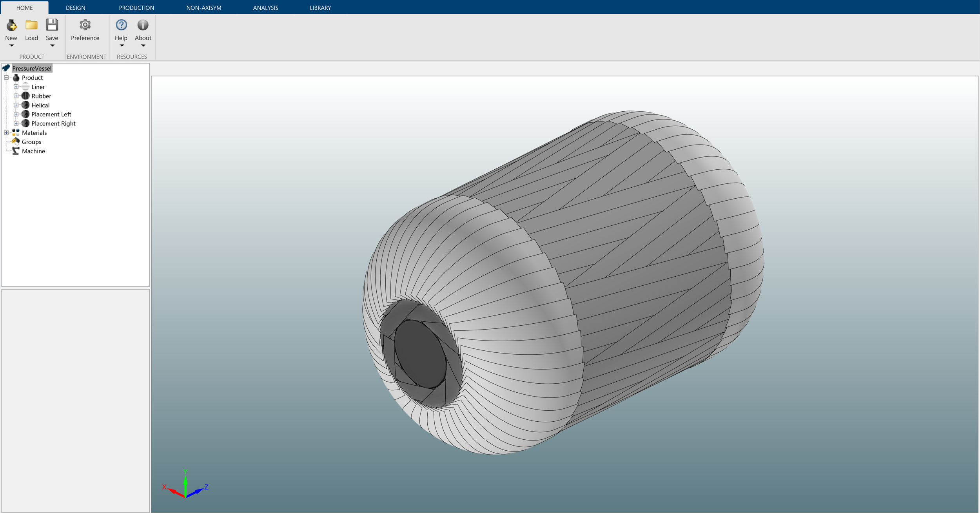
Task: Click the Groups icon in tree
Action: coord(16,142)
